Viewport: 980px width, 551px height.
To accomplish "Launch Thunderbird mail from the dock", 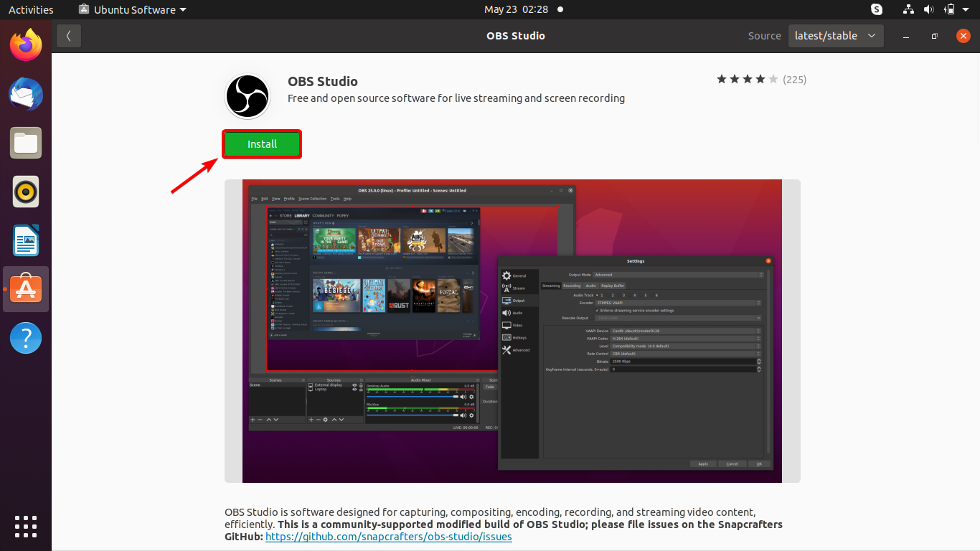I will coord(26,95).
